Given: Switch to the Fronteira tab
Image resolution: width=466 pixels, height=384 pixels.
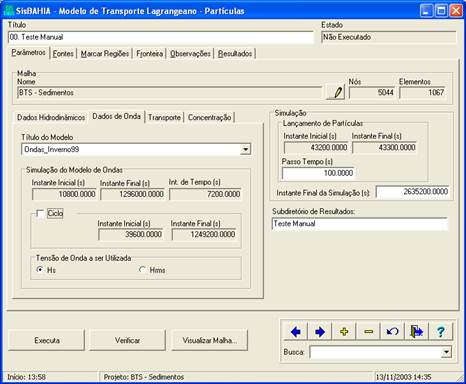Looking at the screenshot, I should click(149, 54).
